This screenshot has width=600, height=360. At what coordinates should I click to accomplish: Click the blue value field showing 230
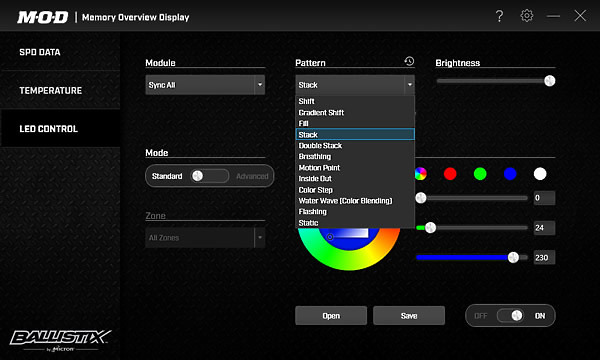(544, 257)
